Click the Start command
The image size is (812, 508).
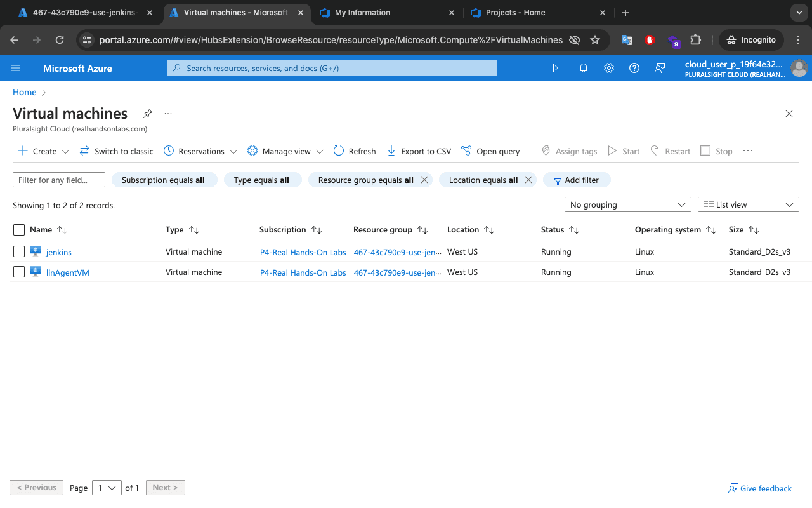coord(624,151)
